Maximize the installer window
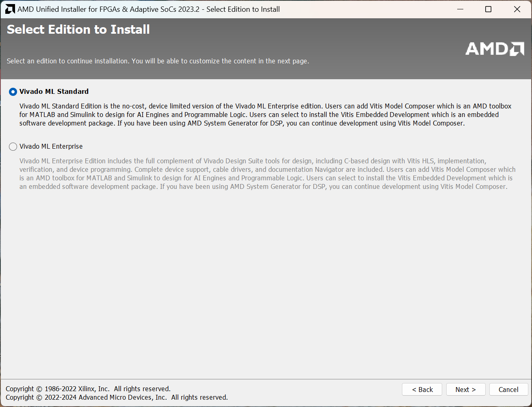This screenshot has width=532, height=407. tap(489, 9)
